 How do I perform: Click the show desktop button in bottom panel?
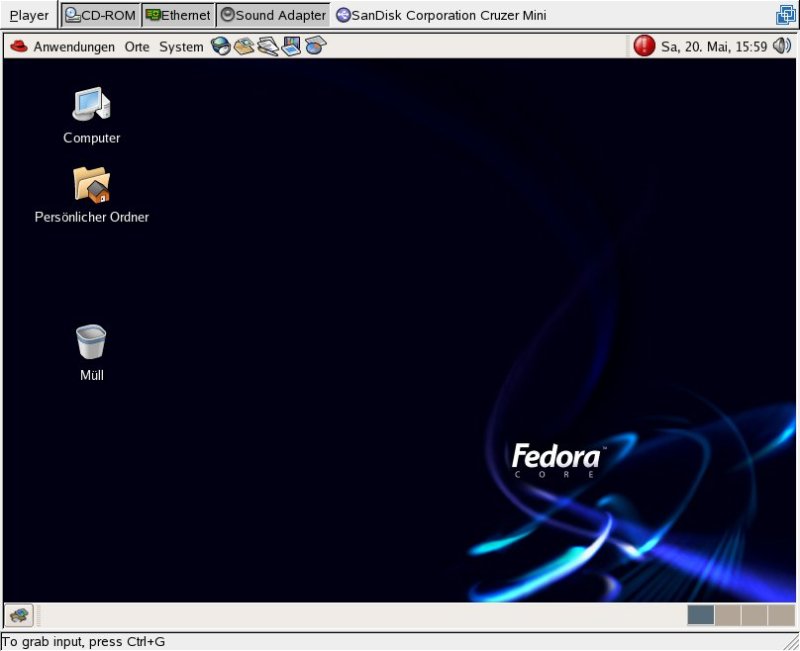19,615
